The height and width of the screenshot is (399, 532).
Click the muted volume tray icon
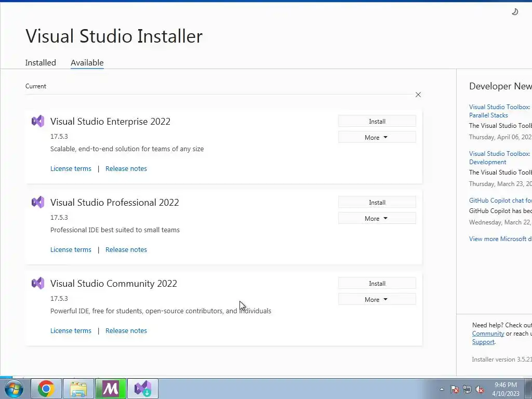(x=480, y=389)
